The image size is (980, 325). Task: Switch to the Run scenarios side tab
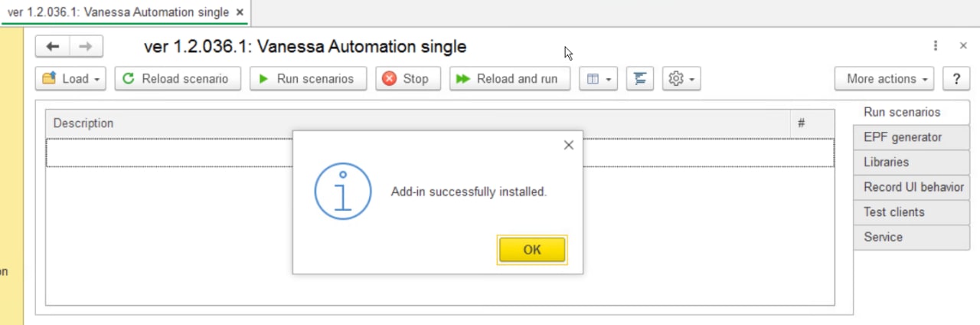(x=911, y=112)
